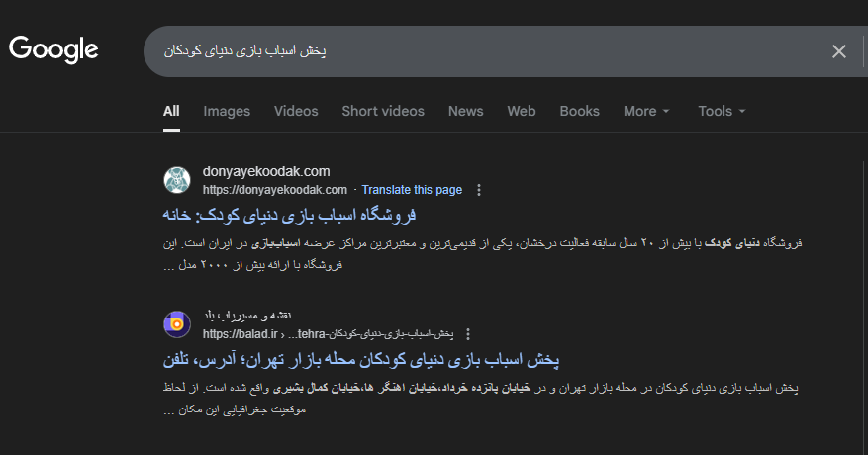Open the Books tab

pos(579,111)
